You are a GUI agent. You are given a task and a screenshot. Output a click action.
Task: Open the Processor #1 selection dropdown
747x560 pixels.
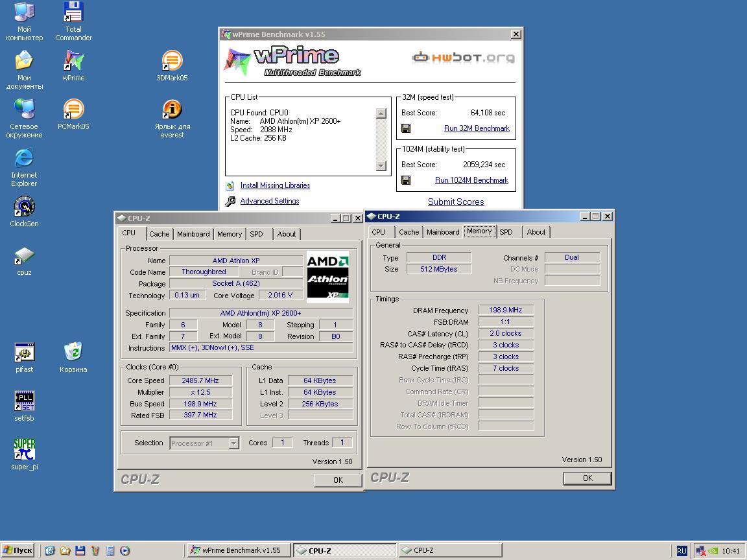point(233,443)
